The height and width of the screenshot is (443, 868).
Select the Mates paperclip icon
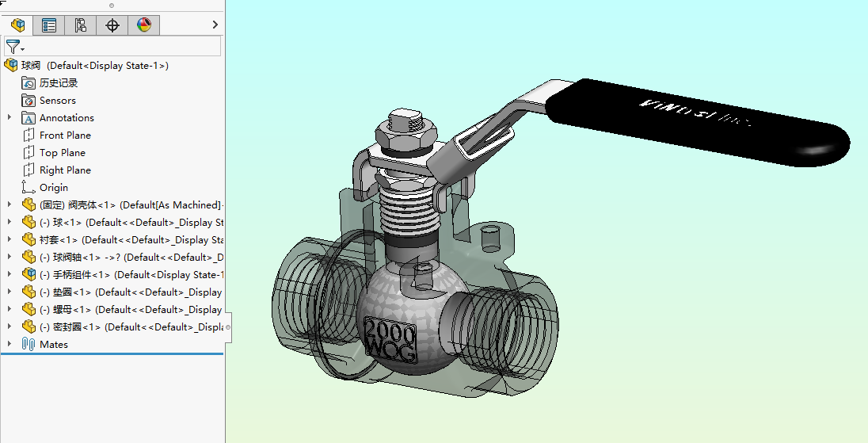tap(29, 345)
